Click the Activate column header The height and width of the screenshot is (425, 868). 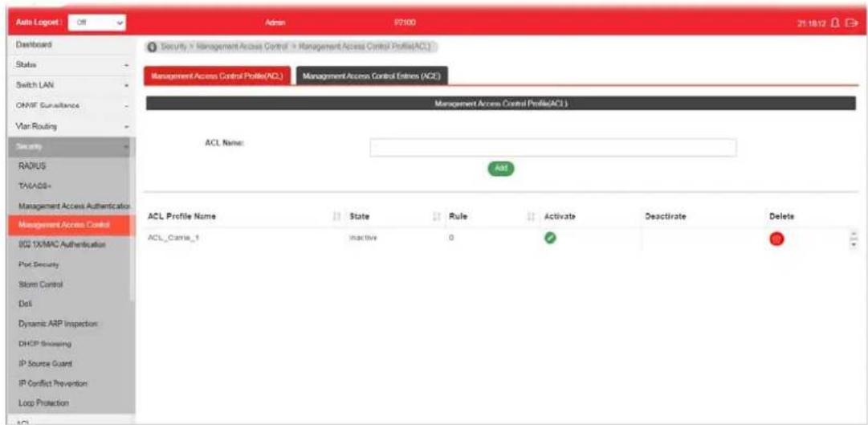(560, 217)
